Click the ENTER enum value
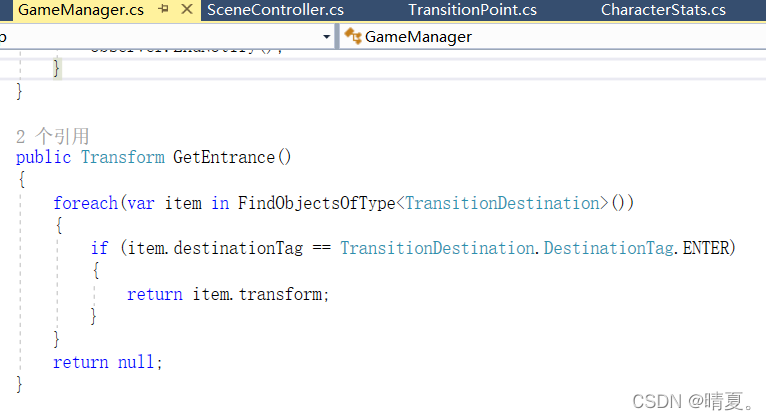 [705, 248]
